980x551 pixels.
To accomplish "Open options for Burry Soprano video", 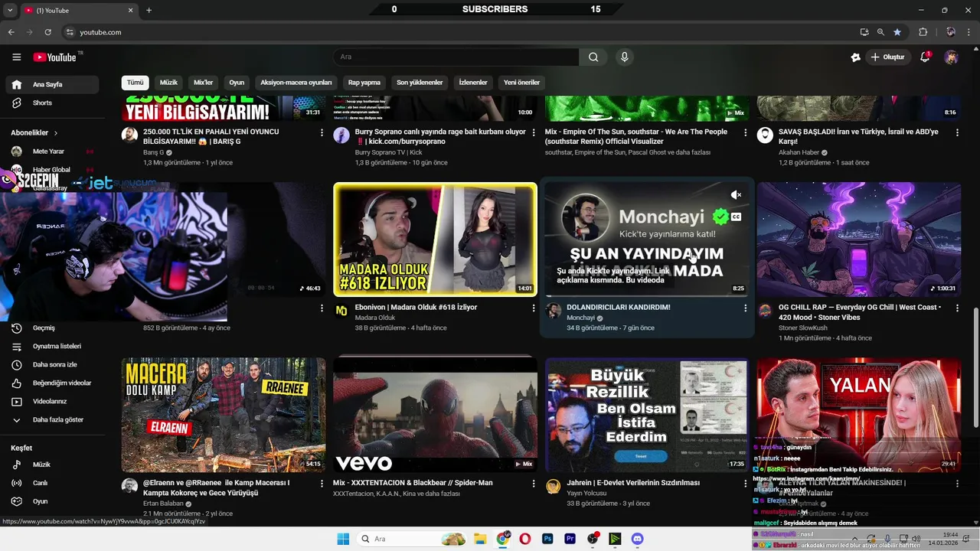I will [534, 132].
